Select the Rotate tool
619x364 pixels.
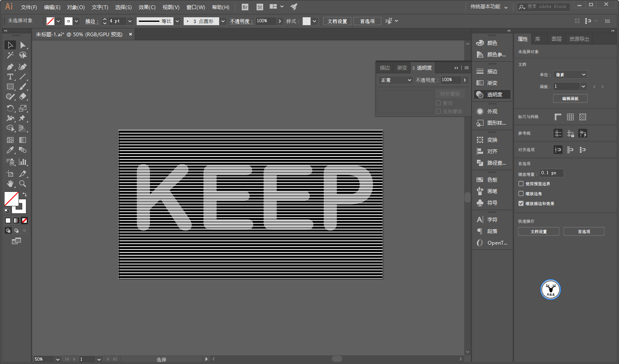pyautogui.click(x=10, y=108)
